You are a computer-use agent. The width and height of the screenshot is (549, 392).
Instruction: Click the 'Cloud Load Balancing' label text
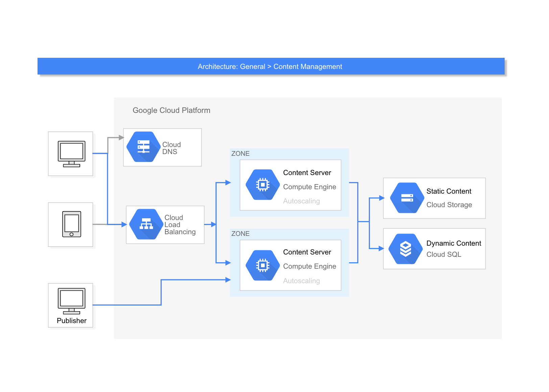(x=180, y=225)
